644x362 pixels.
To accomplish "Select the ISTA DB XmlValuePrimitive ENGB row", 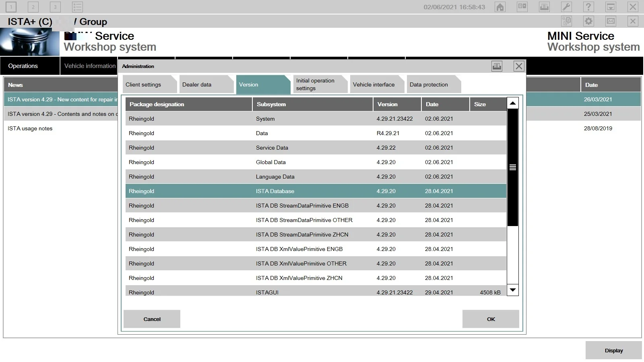I will pos(316,249).
